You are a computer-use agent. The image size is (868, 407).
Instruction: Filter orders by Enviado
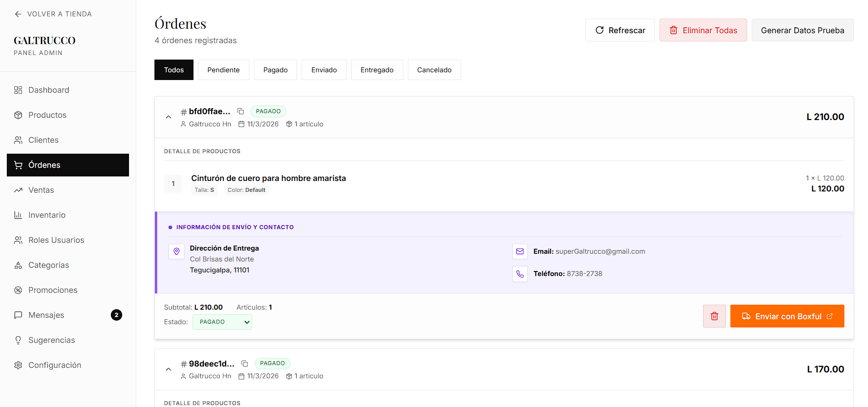tap(324, 70)
